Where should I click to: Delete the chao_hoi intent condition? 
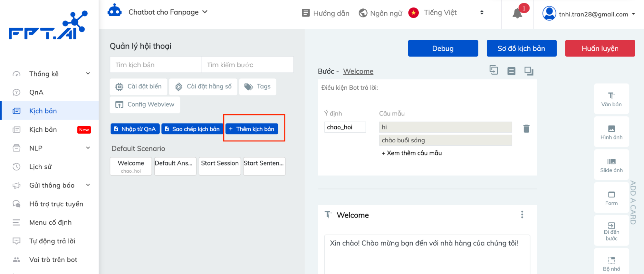526,128
